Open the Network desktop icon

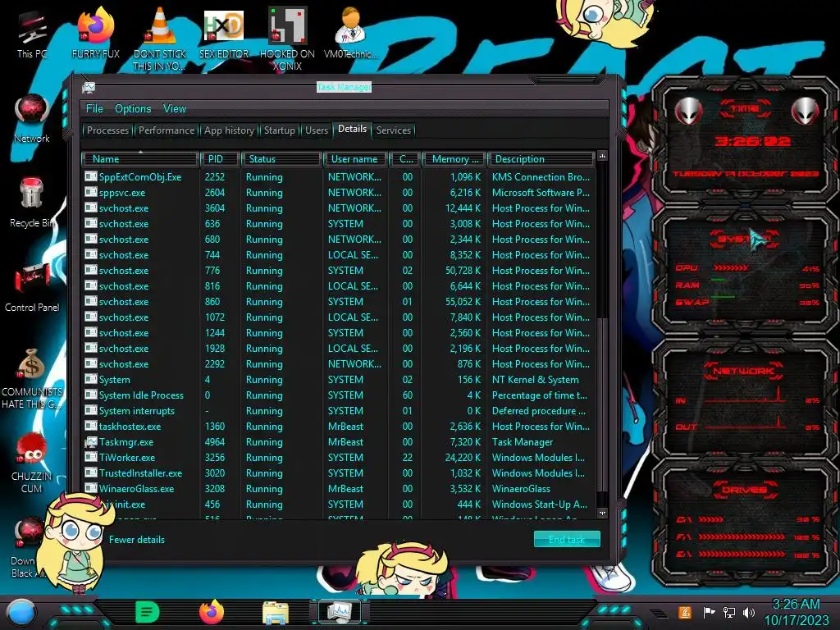(x=32, y=118)
